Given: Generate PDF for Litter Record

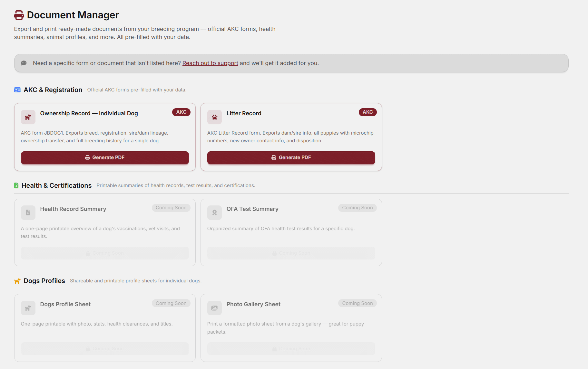Looking at the screenshot, I should click(x=291, y=157).
